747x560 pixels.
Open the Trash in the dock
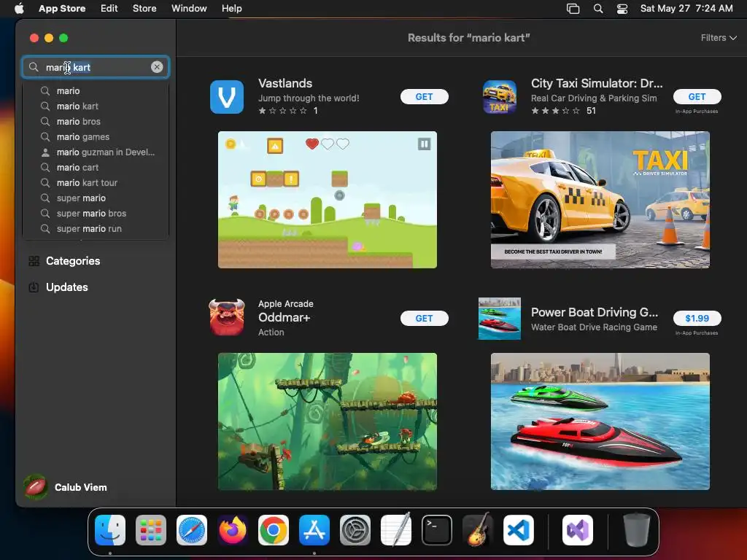click(637, 530)
